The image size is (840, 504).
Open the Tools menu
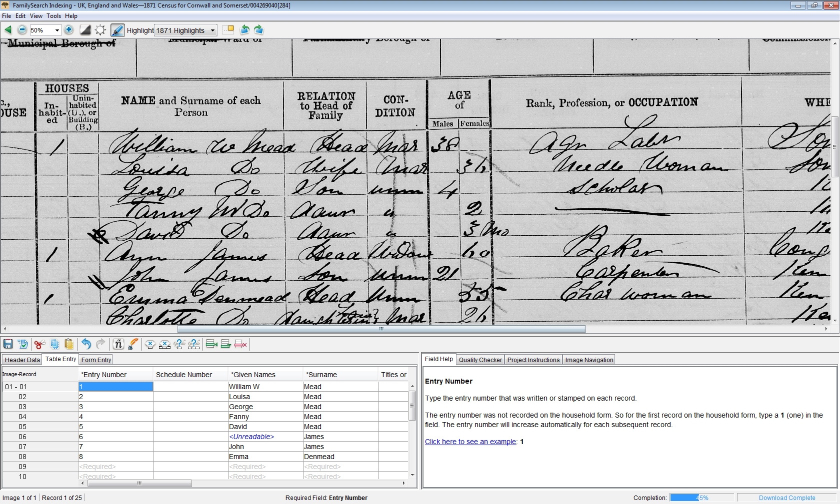point(53,16)
